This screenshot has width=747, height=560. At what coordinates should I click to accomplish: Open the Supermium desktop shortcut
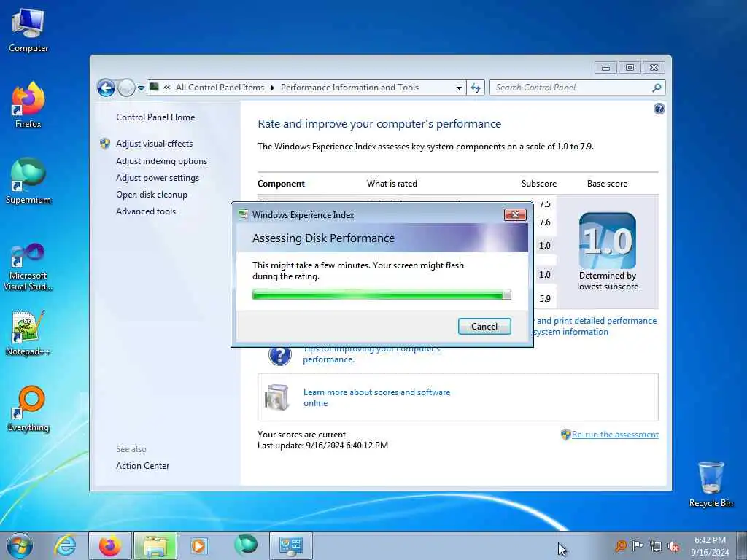pyautogui.click(x=28, y=181)
